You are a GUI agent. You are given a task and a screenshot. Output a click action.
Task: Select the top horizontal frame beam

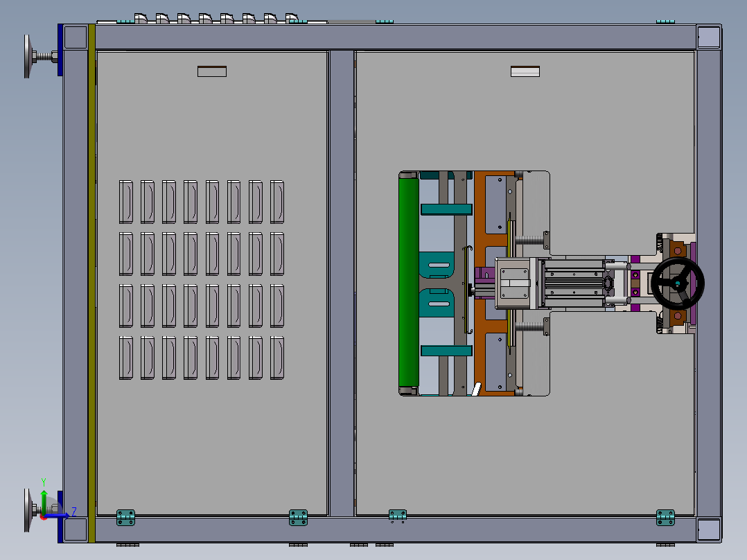[x=396, y=37]
